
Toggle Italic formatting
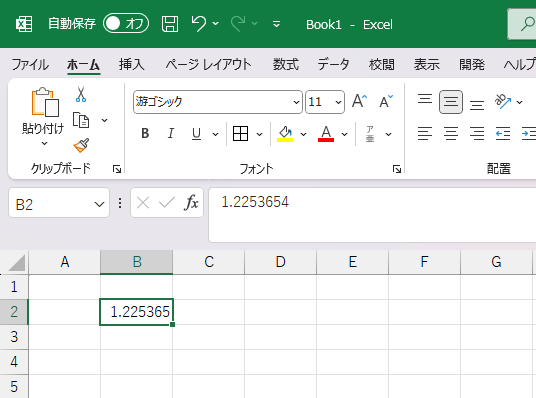coord(171,133)
